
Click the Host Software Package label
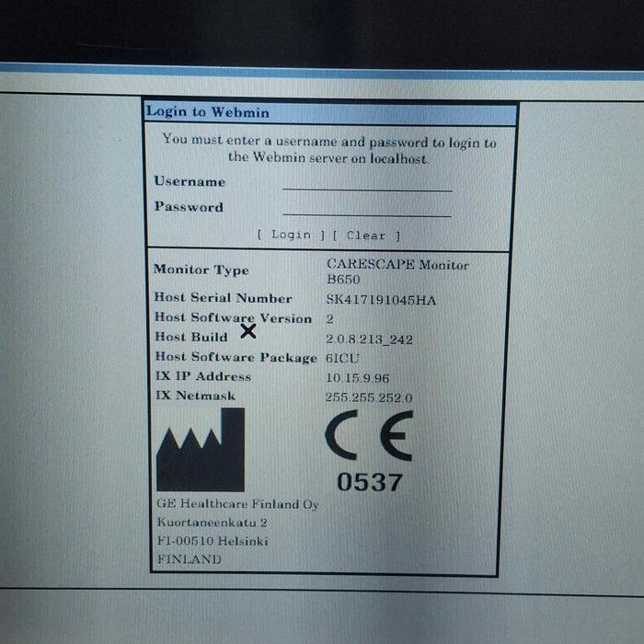(236, 357)
